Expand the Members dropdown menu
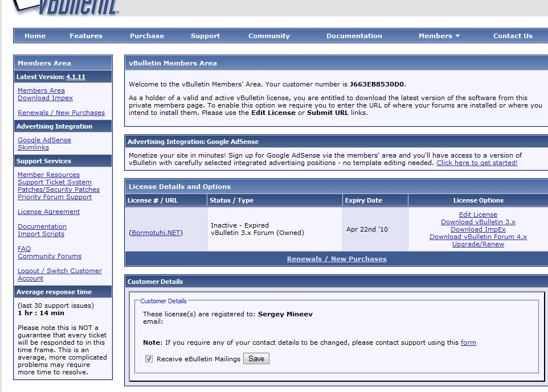 point(439,36)
